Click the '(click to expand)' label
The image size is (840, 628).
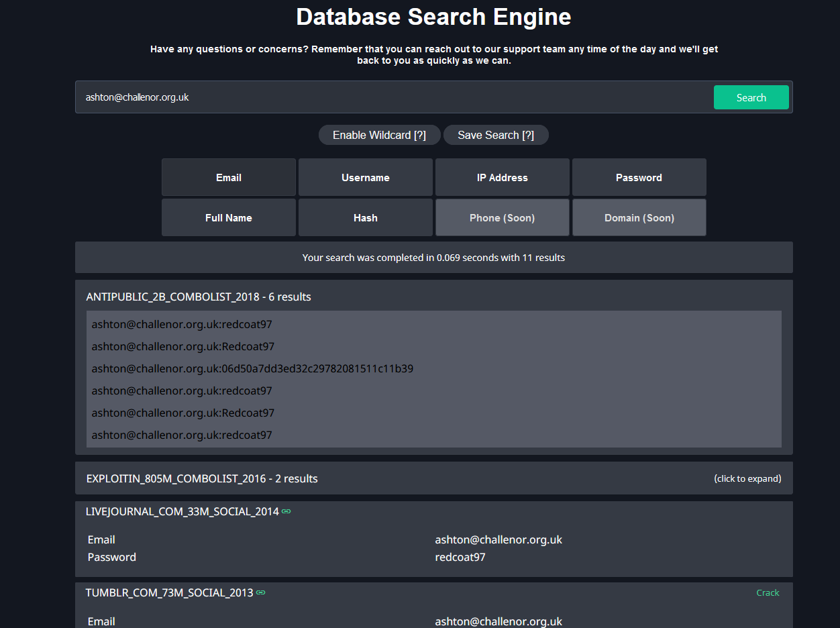(x=747, y=478)
